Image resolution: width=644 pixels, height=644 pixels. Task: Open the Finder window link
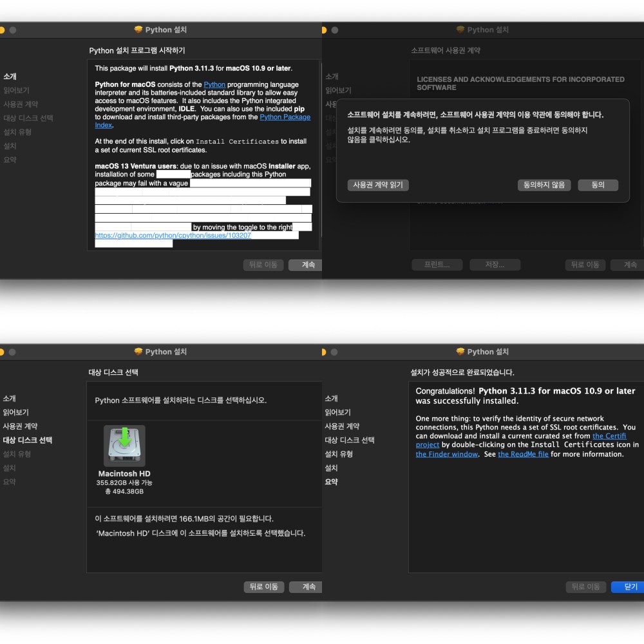447,454
